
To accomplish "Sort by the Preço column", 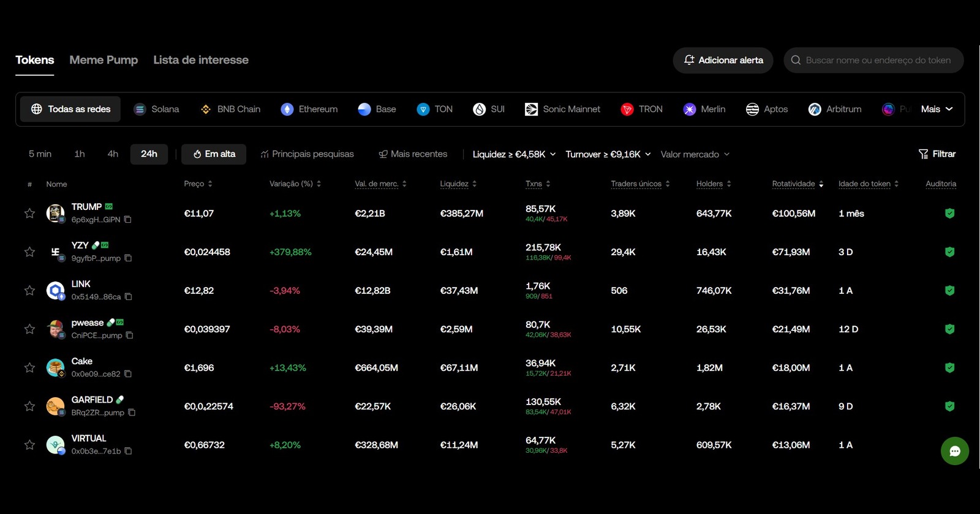I will tap(198, 184).
